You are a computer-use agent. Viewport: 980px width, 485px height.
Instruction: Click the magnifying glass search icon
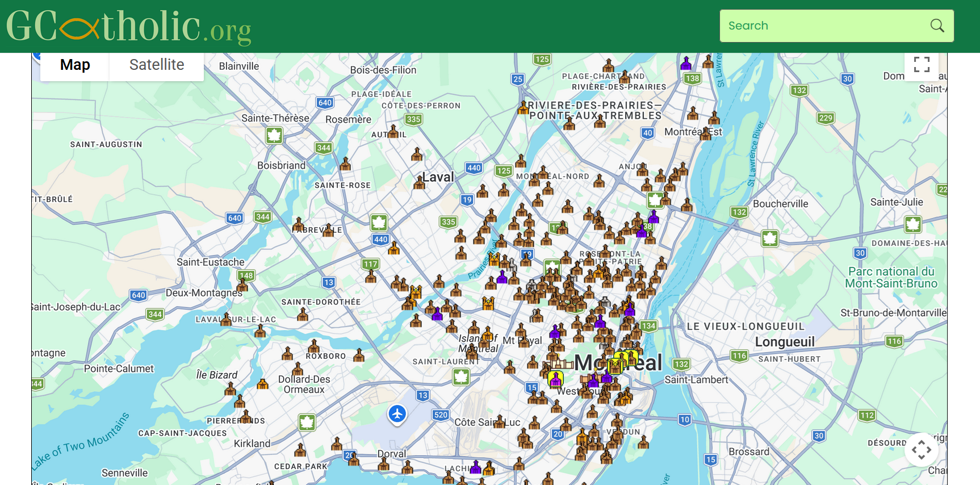click(x=937, y=26)
